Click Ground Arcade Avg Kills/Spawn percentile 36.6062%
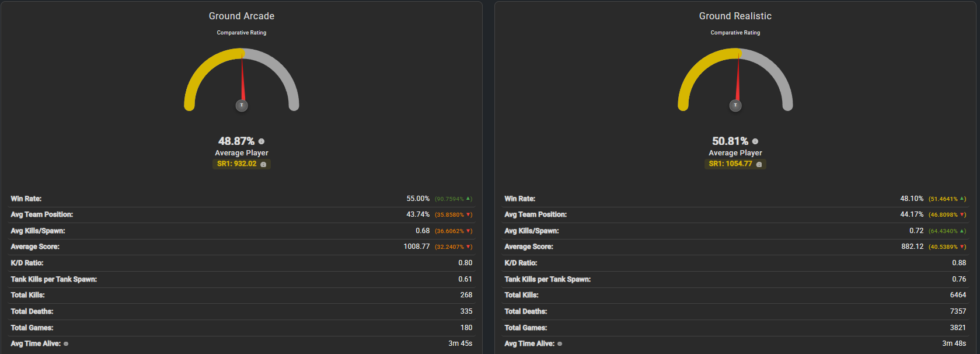 449,231
